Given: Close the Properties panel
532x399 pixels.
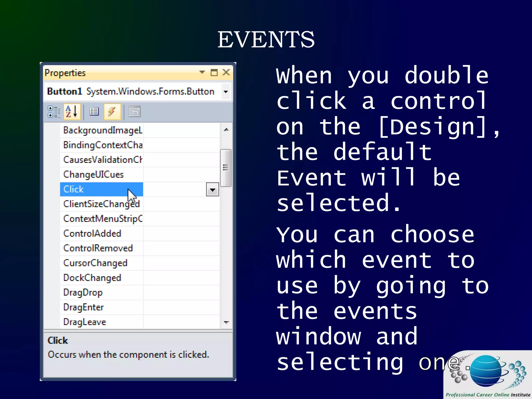Looking at the screenshot, I should tap(226, 72).
